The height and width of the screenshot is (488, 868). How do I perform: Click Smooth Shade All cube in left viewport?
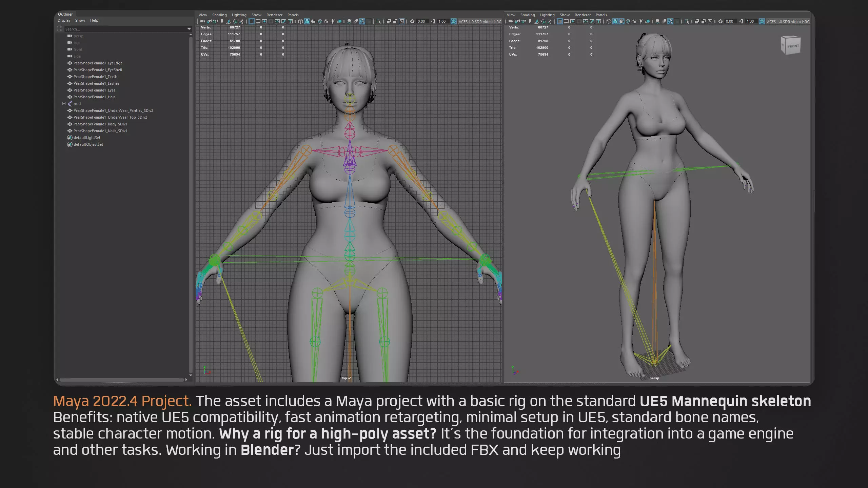(307, 21)
